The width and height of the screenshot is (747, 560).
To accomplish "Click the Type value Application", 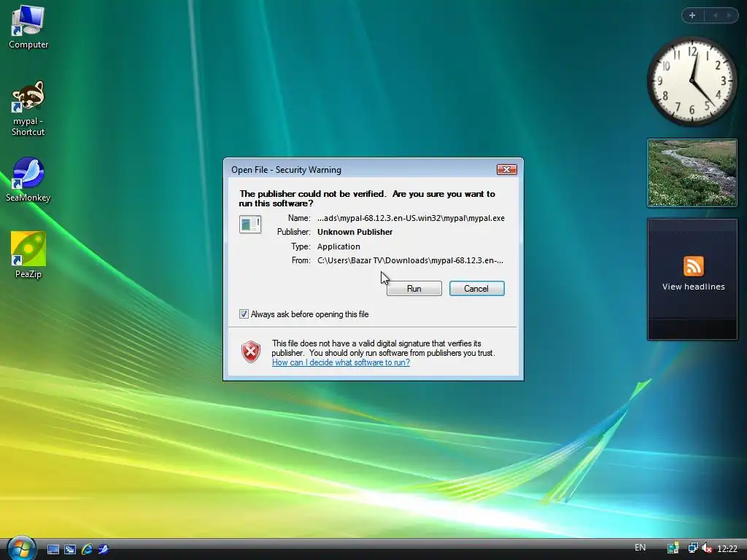I will [338, 246].
